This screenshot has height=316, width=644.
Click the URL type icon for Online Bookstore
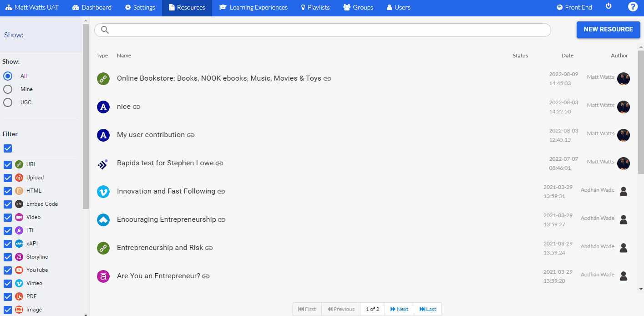pyautogui.click(x=103, y=78)
